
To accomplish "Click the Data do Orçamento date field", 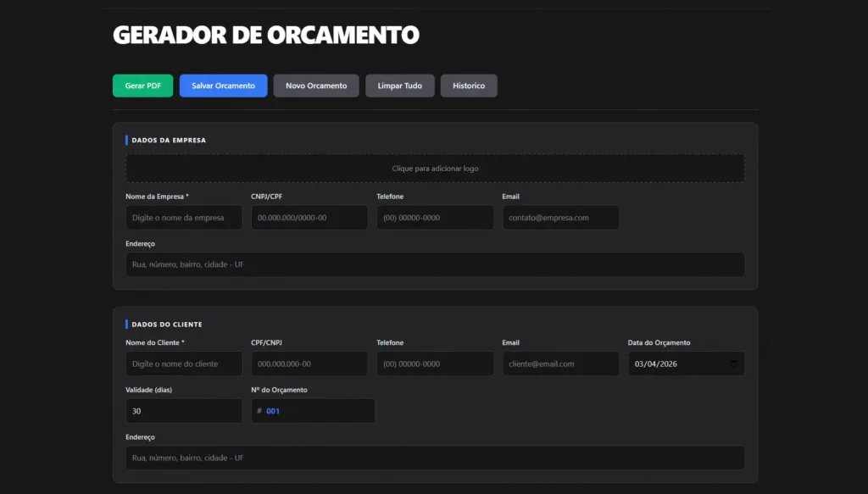I will (687, 364).
